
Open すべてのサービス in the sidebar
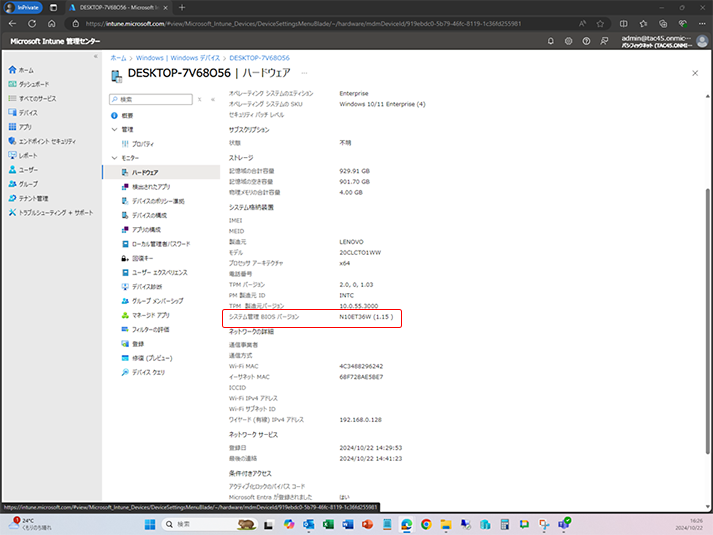tap(32, 98)
